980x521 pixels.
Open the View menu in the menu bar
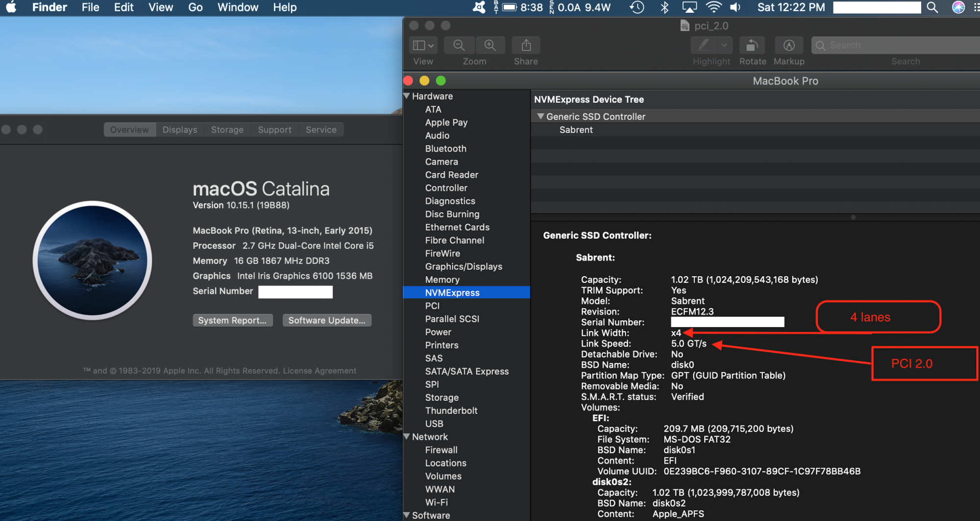coord(161,7)
